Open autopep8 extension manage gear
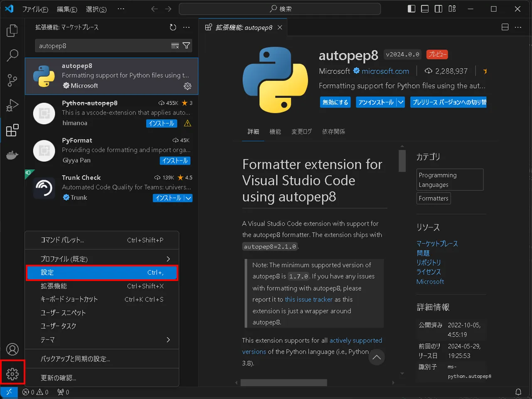 coord(187,86)
